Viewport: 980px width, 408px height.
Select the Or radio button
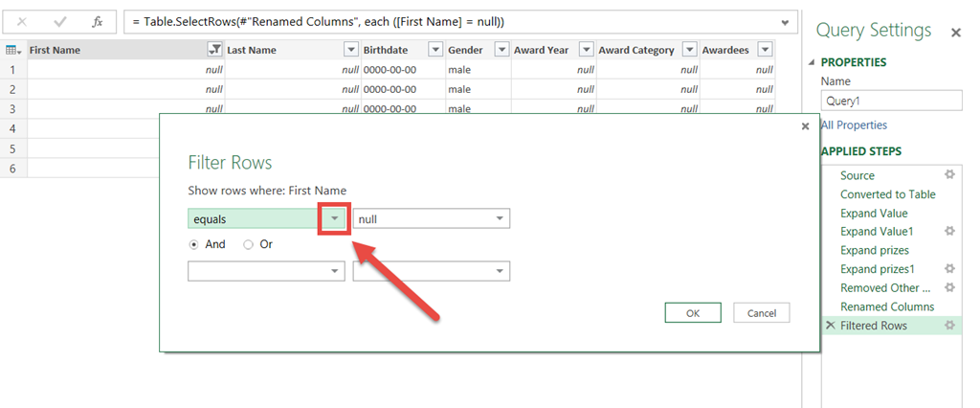[249, 244]
